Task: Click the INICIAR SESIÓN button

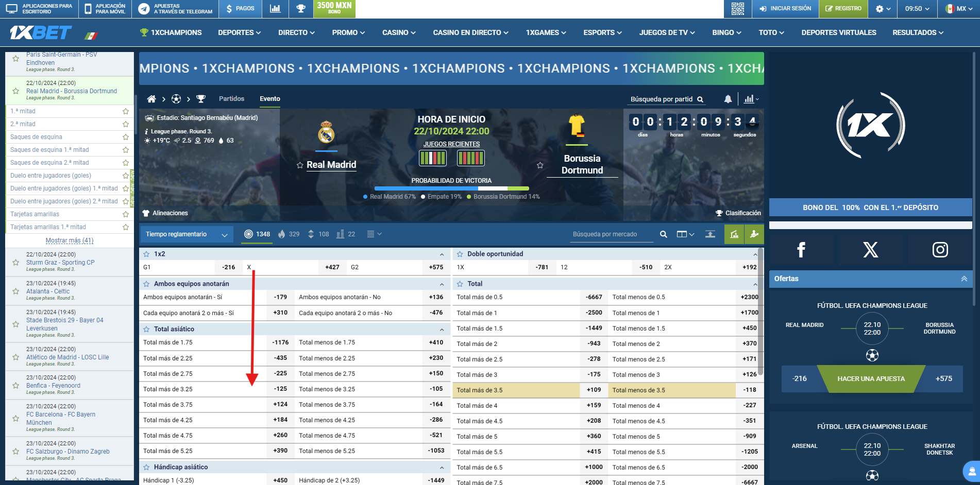Action: point(785,9)
